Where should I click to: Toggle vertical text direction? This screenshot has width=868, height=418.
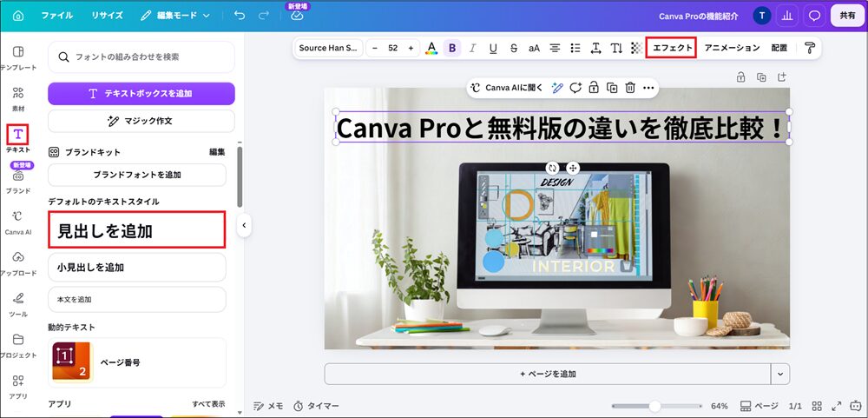pos(616,49)
